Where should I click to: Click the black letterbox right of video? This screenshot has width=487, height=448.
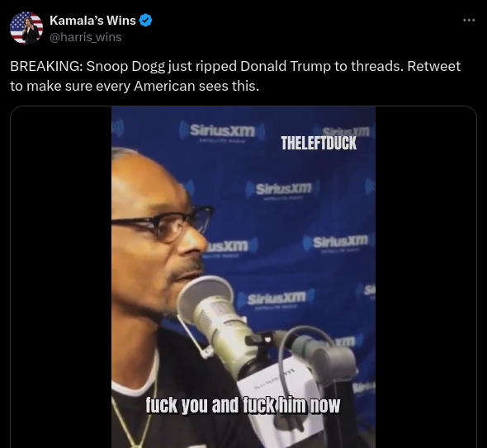(426, 277)
